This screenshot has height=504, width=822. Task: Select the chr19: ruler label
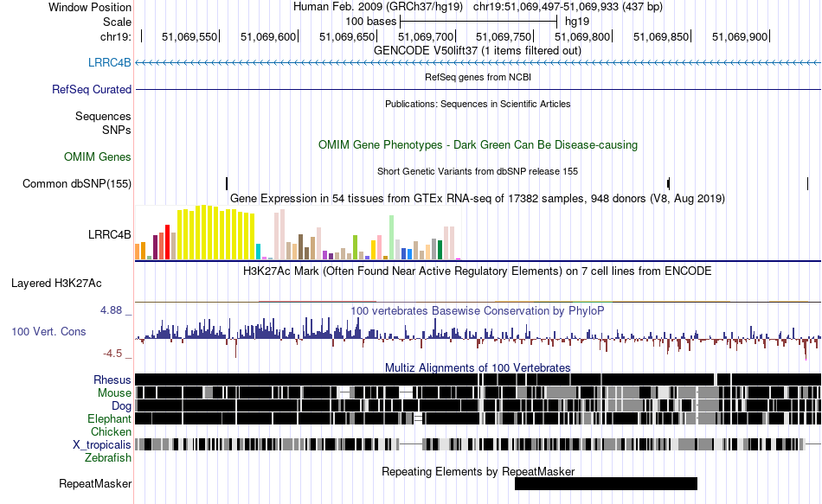[115, 36]
